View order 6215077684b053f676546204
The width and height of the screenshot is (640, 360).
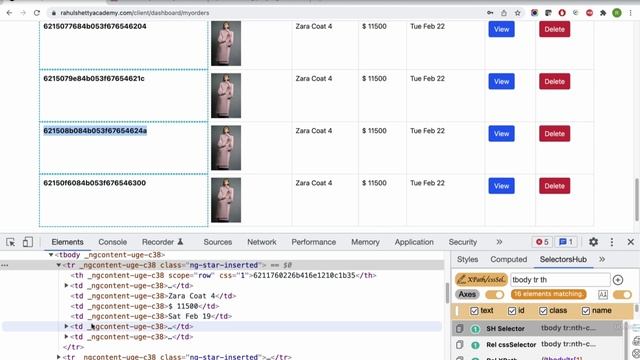501,29
